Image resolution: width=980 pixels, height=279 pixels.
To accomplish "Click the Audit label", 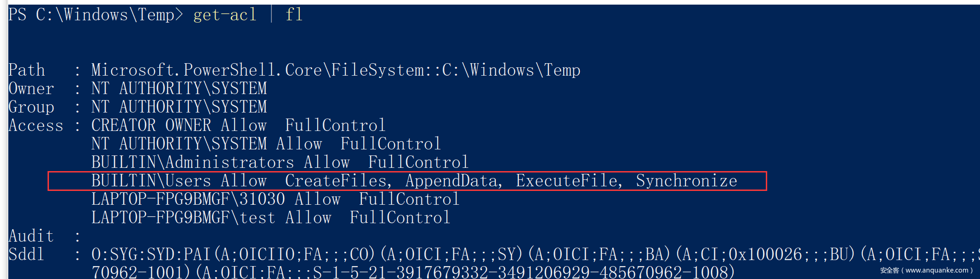I will pyautogui.click(x=31, y=236).
